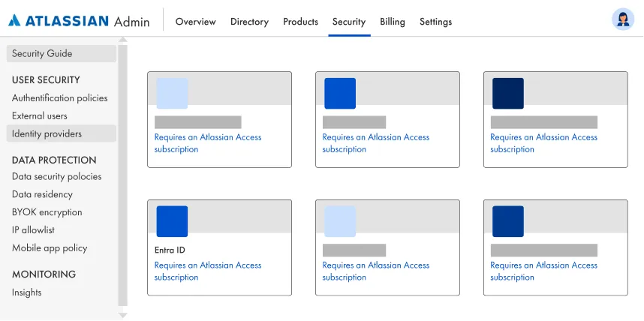Click the light blue icon in bottom-row middle card

pos(340,221)
